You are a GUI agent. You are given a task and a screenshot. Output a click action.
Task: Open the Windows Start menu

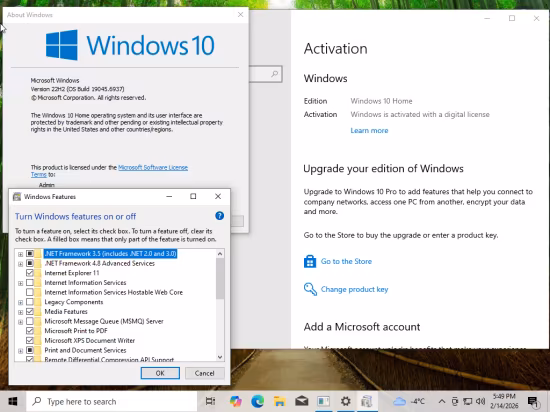click(13, 401)
